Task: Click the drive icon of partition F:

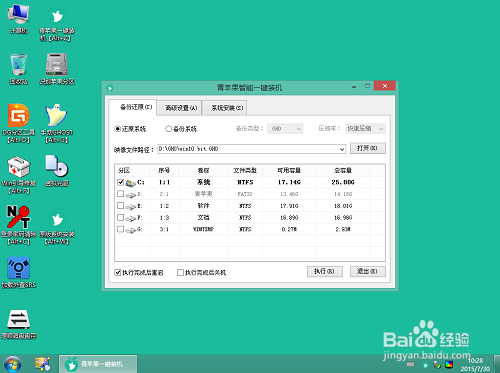Action: (x=130, y=218)
